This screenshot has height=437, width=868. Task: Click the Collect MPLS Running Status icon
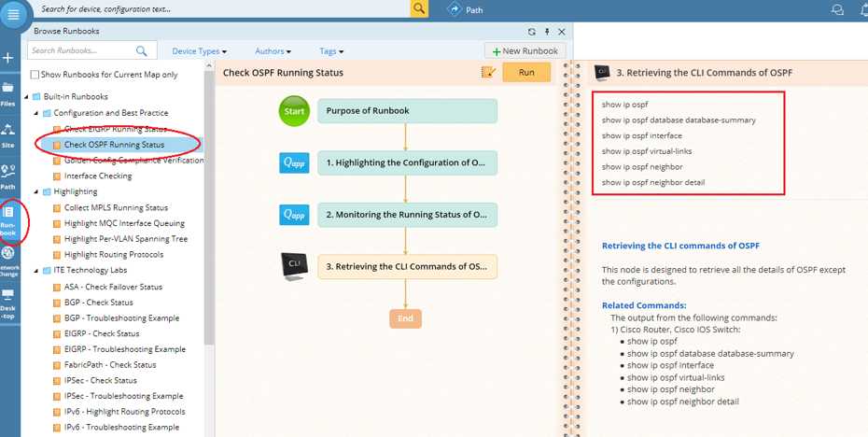[56, 207]
